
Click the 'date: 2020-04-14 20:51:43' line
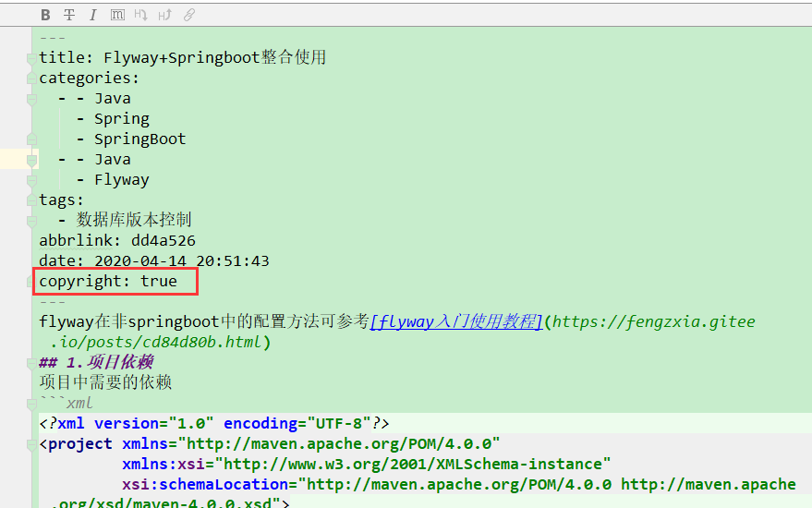pyautogui.click(x=154, y=260)
